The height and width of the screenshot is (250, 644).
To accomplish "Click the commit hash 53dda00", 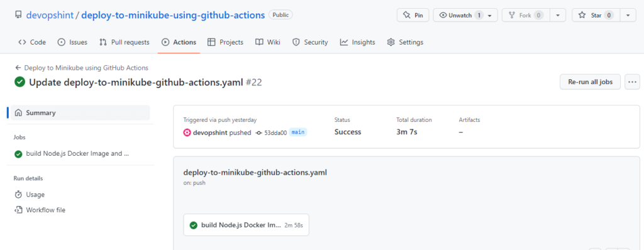I will click(x=275, y=133).
